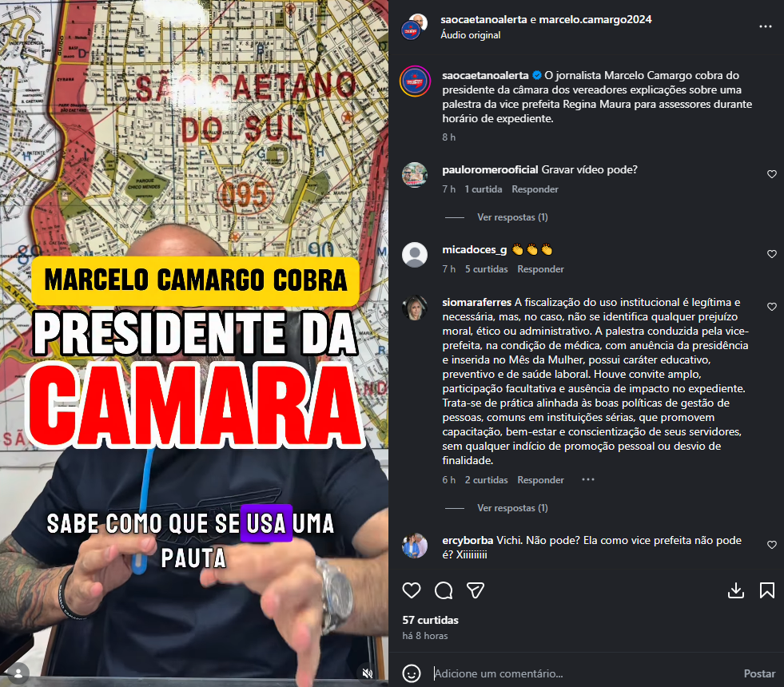The width and height of the screenshot is (784, 687).
Task: Open the emoji picker smiley icon
Action: point(412,673)
